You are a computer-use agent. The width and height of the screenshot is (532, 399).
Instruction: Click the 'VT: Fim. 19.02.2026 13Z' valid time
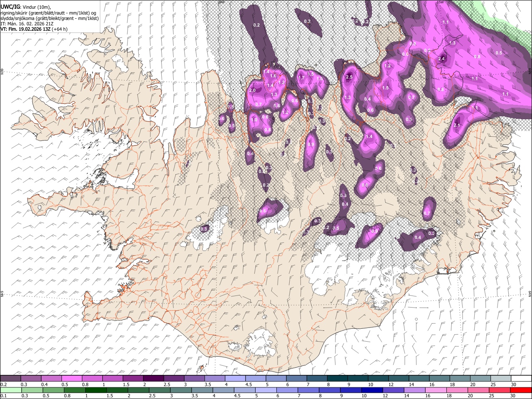25,29
